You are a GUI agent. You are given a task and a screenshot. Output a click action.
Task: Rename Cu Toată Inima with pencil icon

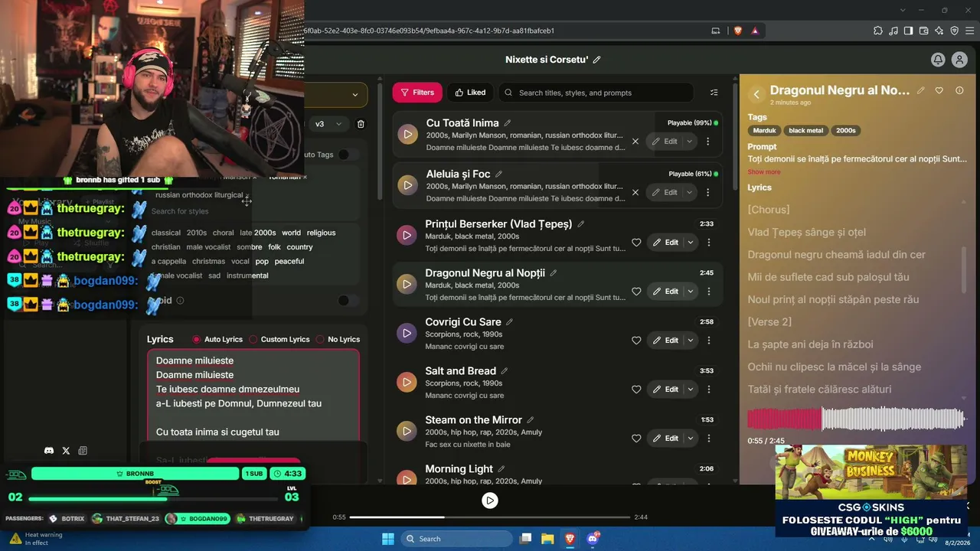(508, 123)
